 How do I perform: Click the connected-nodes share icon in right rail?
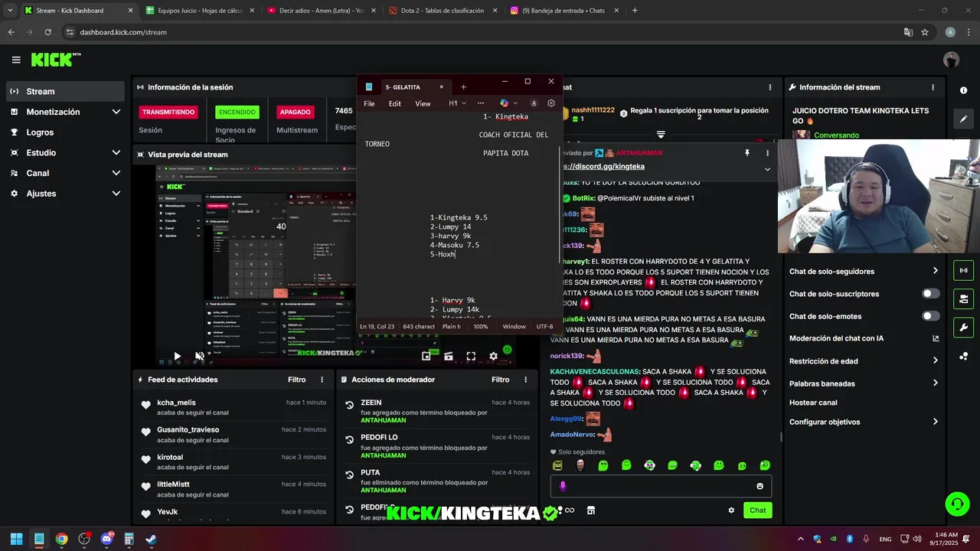(963, 357)
